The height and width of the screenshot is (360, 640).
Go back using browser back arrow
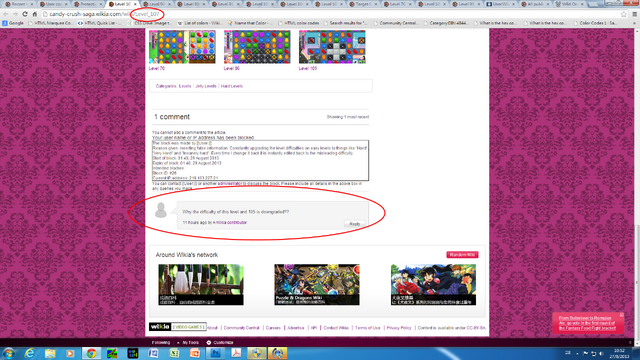click(5, 14)
